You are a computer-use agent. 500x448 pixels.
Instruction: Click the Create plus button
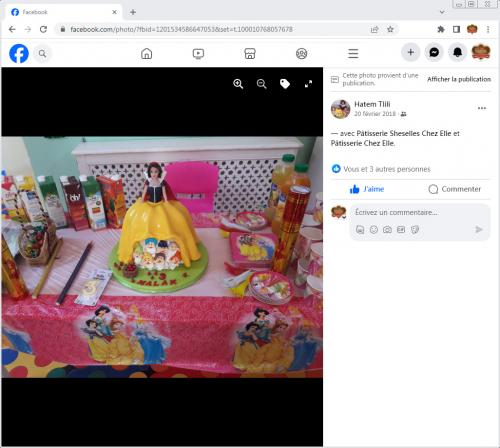pos(411,52)
